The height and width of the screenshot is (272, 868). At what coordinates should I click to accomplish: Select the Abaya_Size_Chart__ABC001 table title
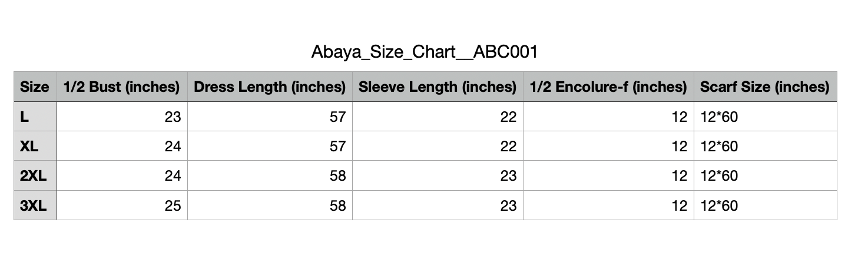(x=424, y=52)
